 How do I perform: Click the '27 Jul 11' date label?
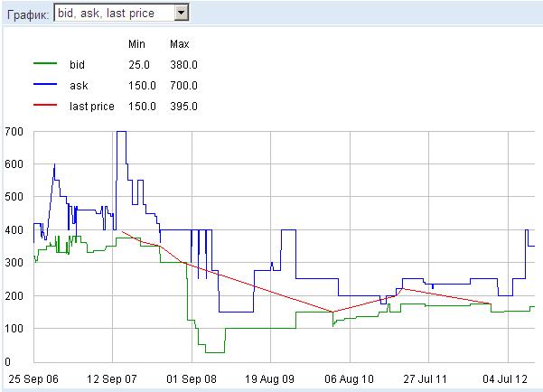[x=426, y=378]
